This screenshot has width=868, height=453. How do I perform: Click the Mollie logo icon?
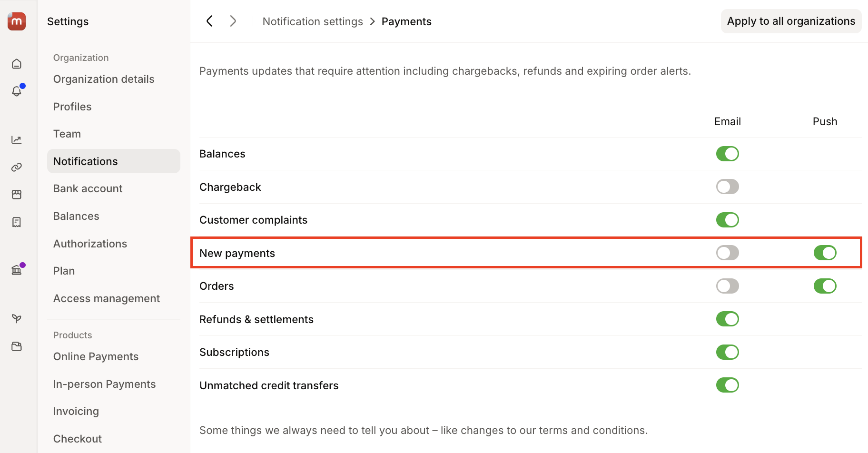tap(17, 21)
